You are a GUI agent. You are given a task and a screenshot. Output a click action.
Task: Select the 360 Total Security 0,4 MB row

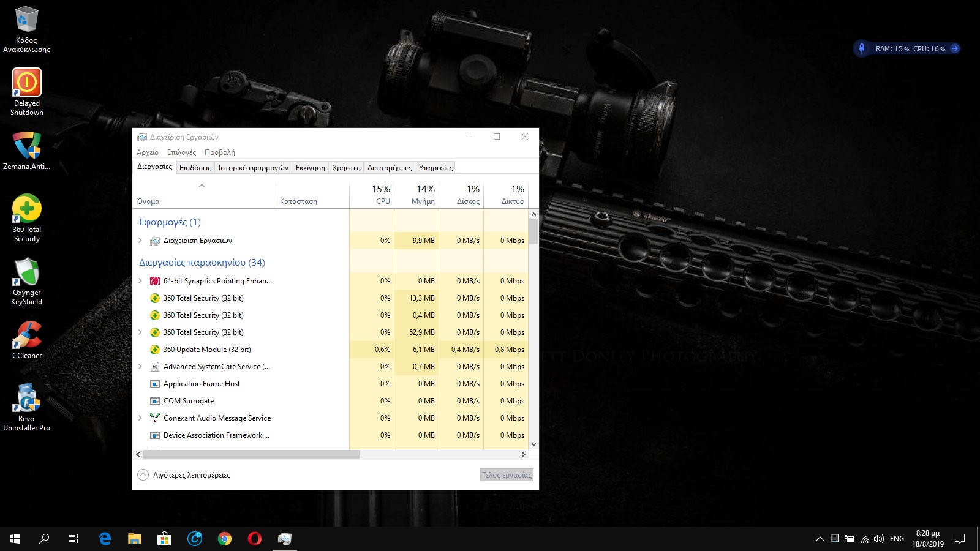pyautogui.click(x=331, y=315)
